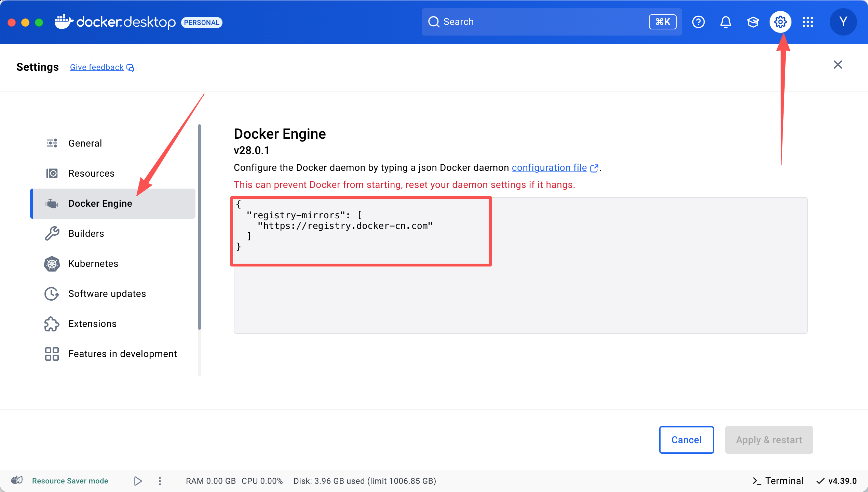868x492 pixels.
Task: Open the Builders section
Action: point(86,233)
